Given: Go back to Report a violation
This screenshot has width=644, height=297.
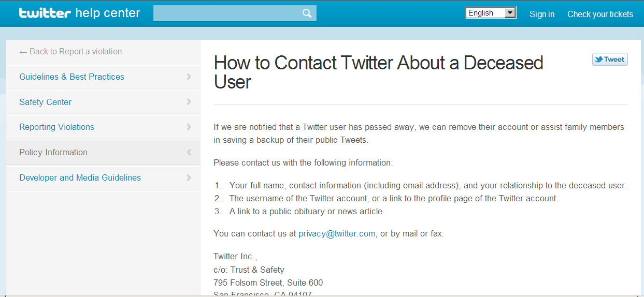Looking at the screenshot, I should click(70, 52).
